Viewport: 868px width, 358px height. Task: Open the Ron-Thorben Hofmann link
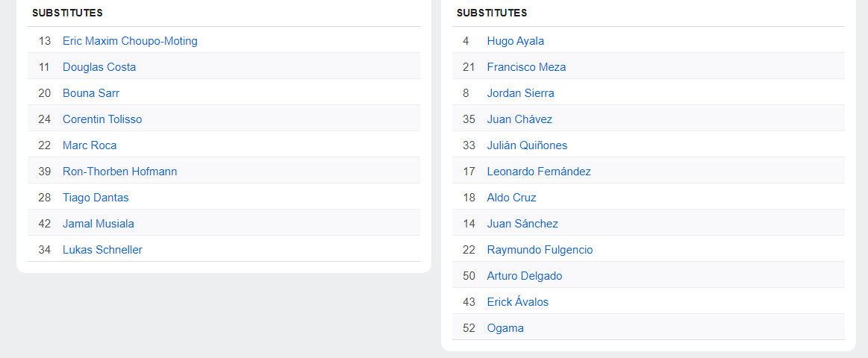click(119, 171)
